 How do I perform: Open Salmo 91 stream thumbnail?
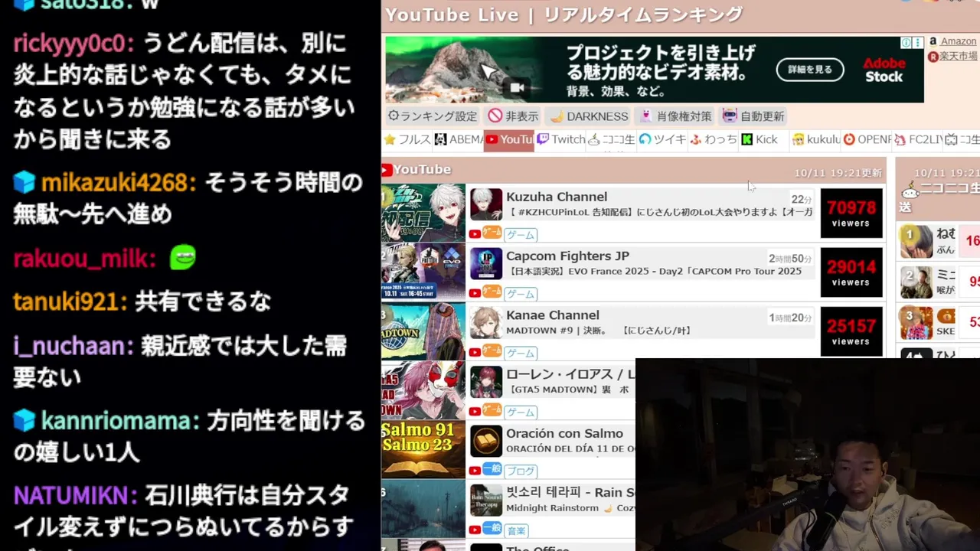(x=423, y=449)
